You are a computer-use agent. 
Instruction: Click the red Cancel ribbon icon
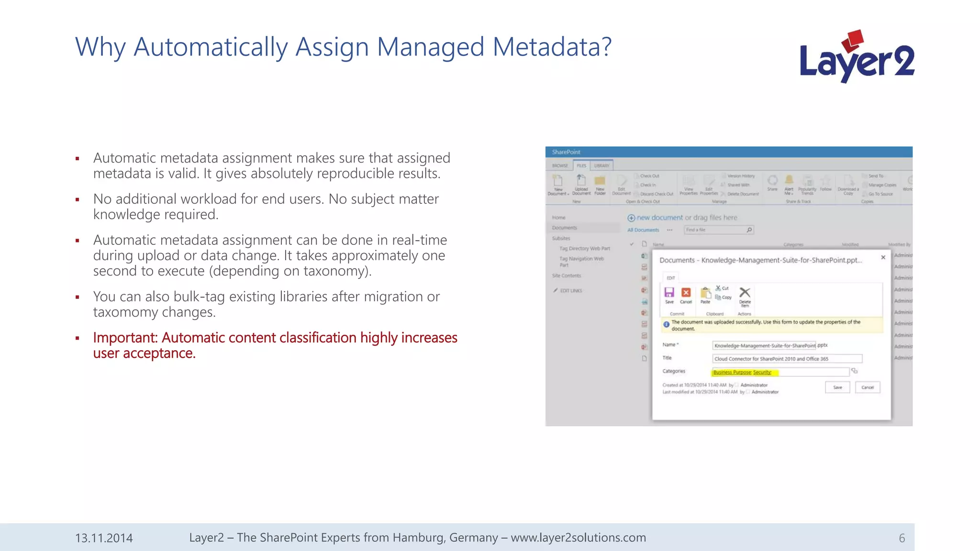686,293
